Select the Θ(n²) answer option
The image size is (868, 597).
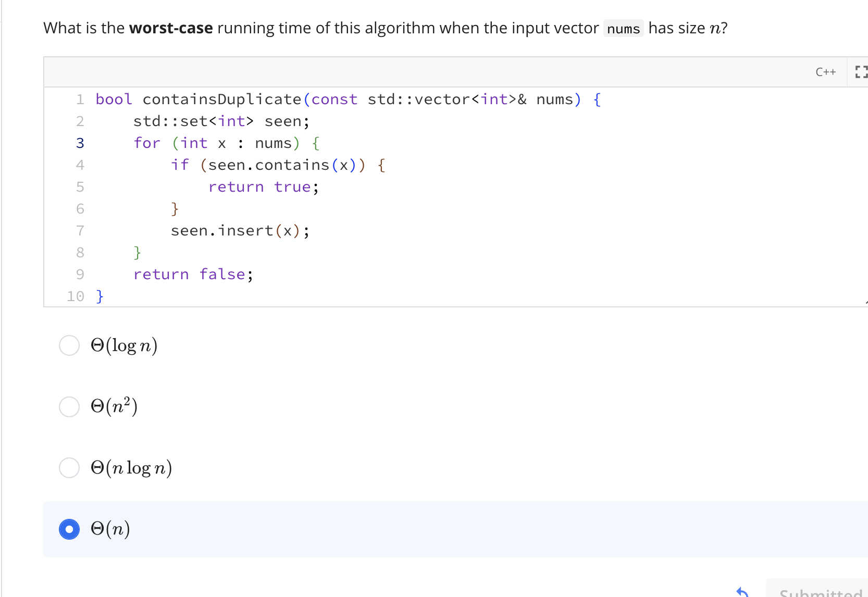coord(69,406)
